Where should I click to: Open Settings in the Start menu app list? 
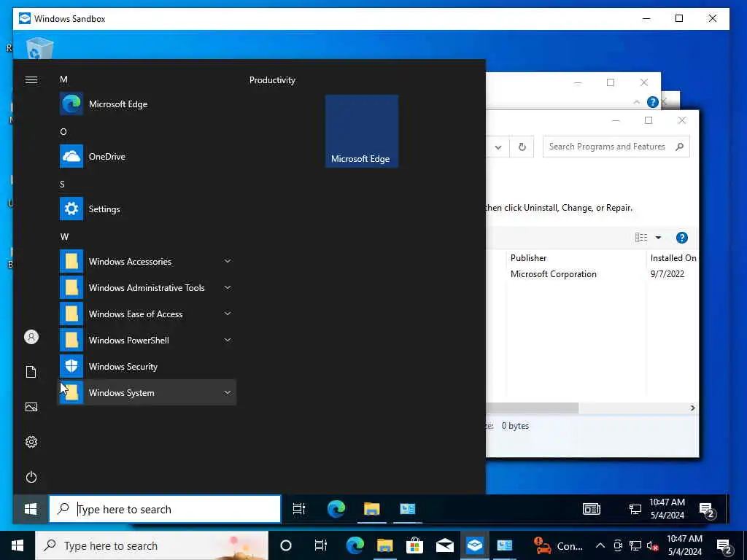tap(147, 209)
